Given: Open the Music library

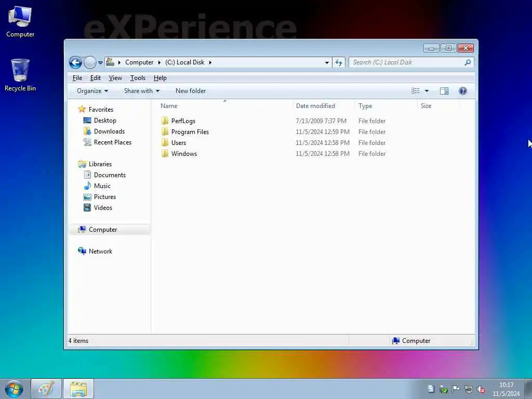Looking at the screenshot, I should coord(102,185).
